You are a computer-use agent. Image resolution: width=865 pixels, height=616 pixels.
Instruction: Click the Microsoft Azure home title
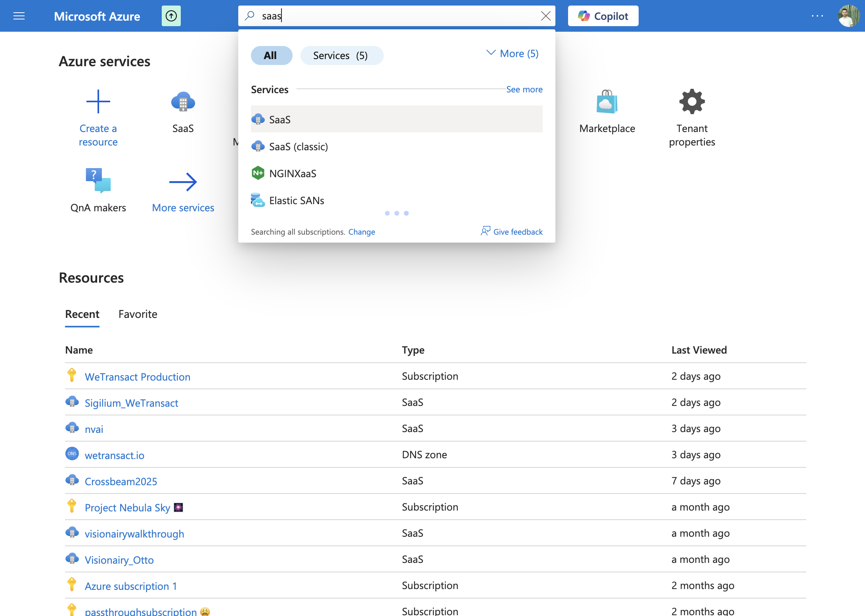pos(97,16)
